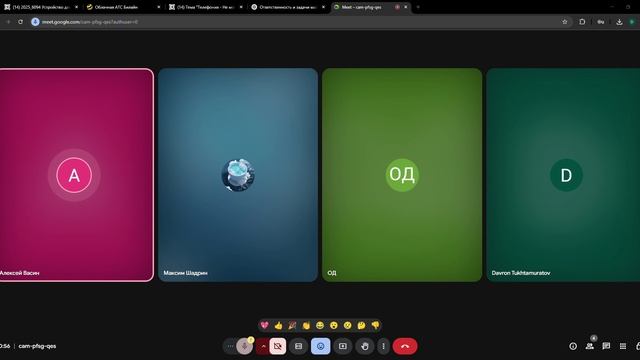Click the cam-pfsg-qes meeting code
The width and height of the screenshot is (640, 360).
[37, 346]
